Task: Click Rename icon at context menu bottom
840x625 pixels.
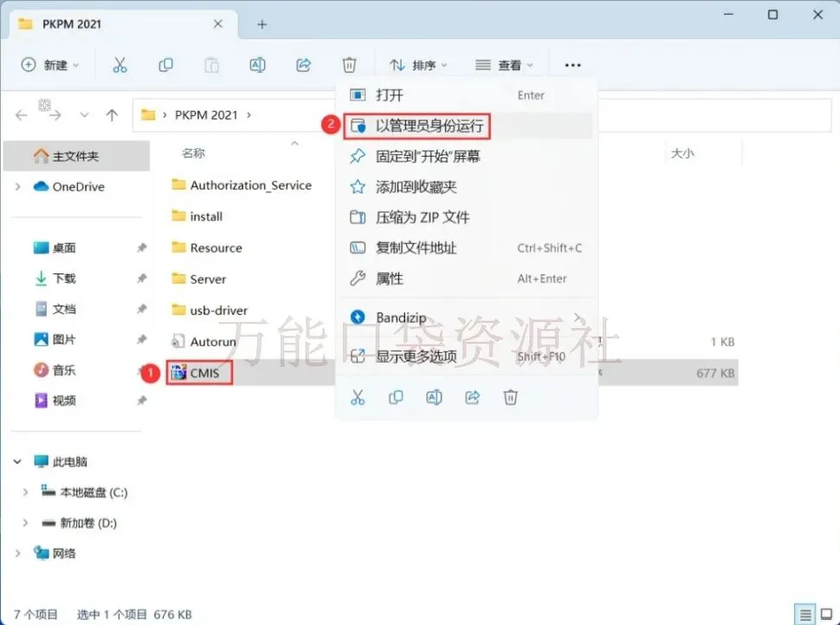Action: click(x=434, y=397)
